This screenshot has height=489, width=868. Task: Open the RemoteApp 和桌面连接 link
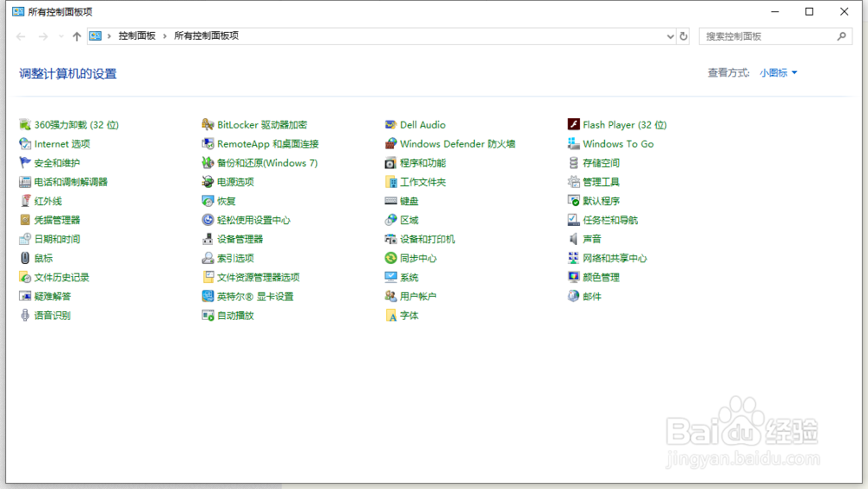pyautogui.click(x=268, y=144)
